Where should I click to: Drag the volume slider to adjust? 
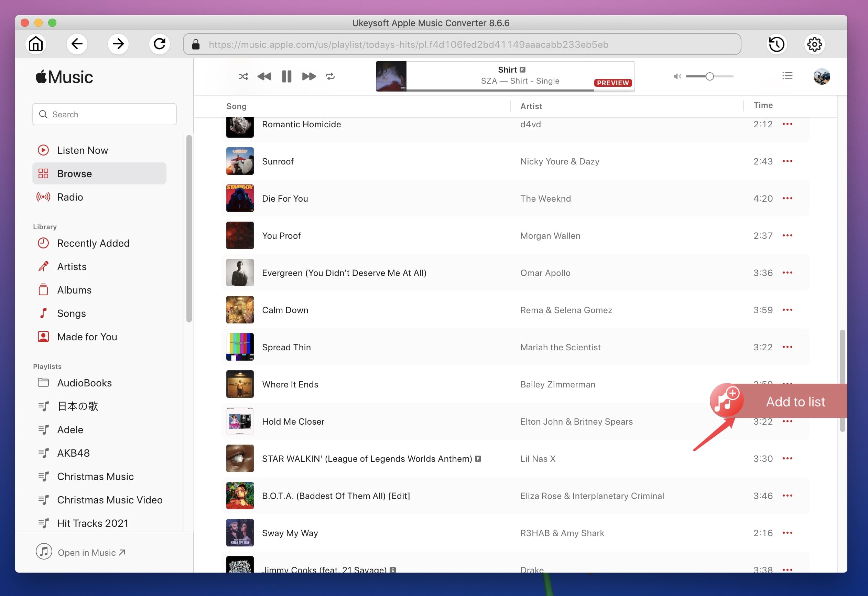click(709, 76)
